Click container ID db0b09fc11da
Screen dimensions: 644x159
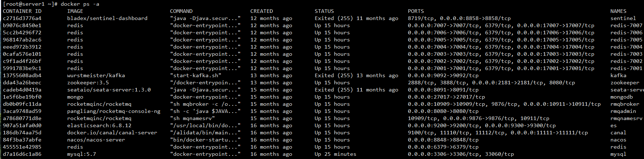pyautogui.click(x=22, y=104)
